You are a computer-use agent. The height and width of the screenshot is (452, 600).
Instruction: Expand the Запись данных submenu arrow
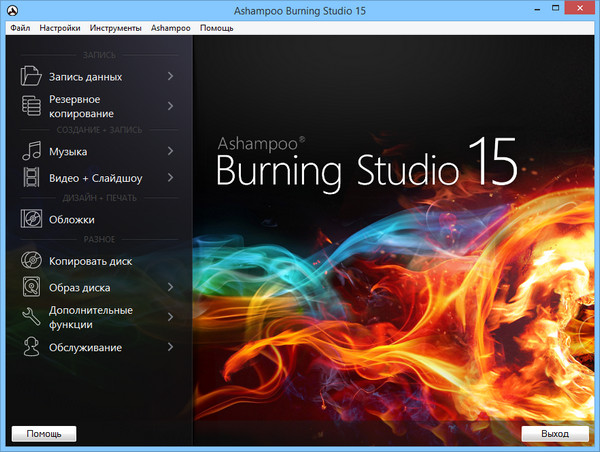[x=170, y=76]
